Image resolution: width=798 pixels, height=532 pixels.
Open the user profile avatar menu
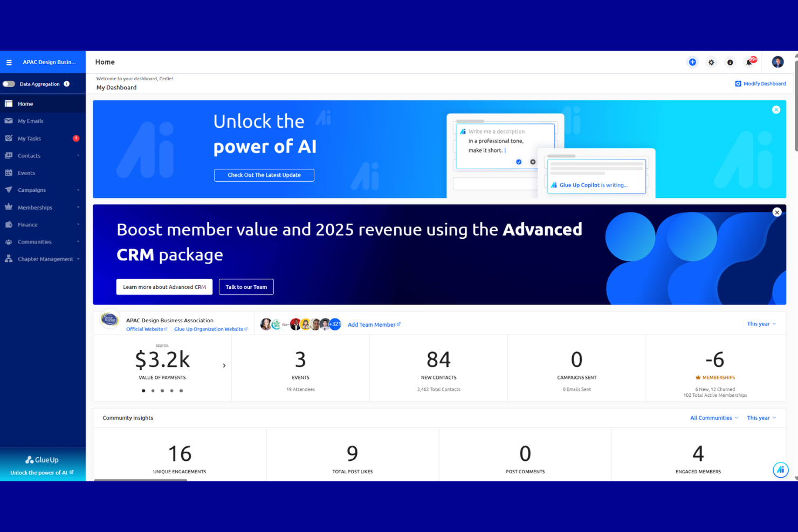click(778, 62)
